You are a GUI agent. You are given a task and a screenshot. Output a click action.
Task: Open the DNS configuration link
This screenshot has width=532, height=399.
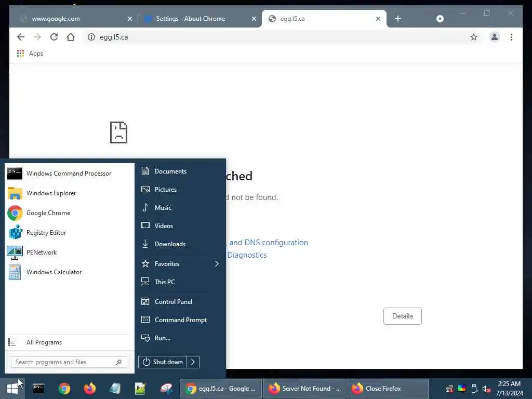click(x=269, y=243)
